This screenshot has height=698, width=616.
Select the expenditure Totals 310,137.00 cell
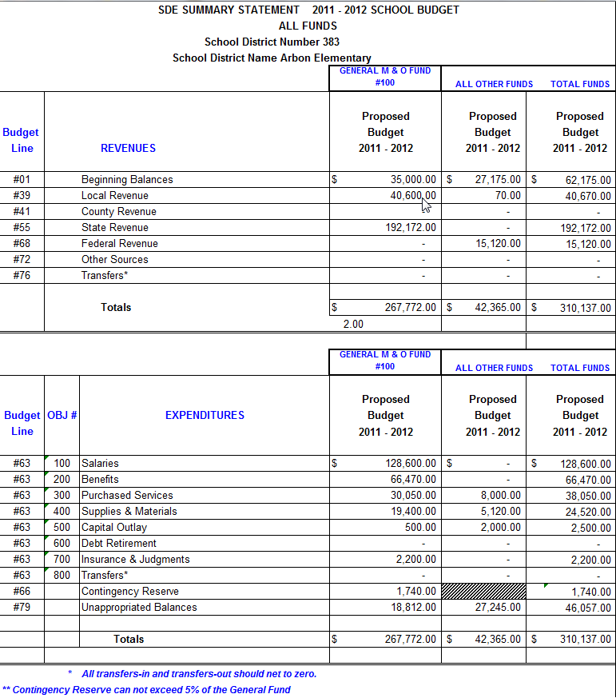(x=571, y=640)
